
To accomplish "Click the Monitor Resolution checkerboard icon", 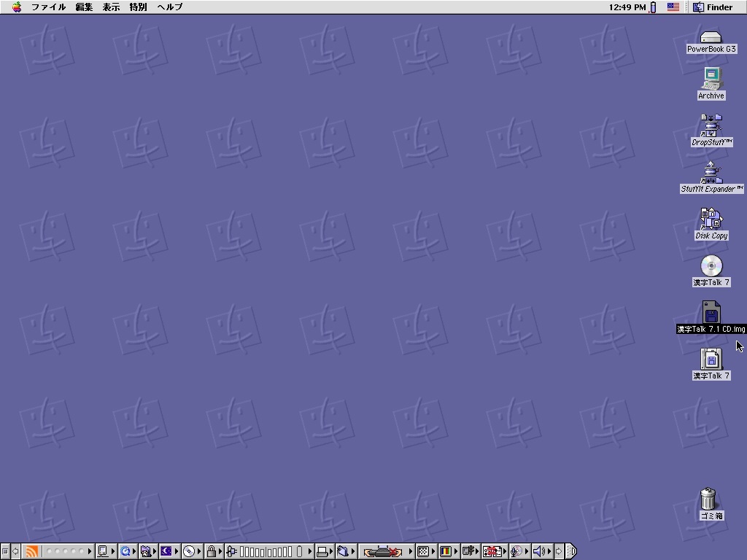I will tap(423, 551).
